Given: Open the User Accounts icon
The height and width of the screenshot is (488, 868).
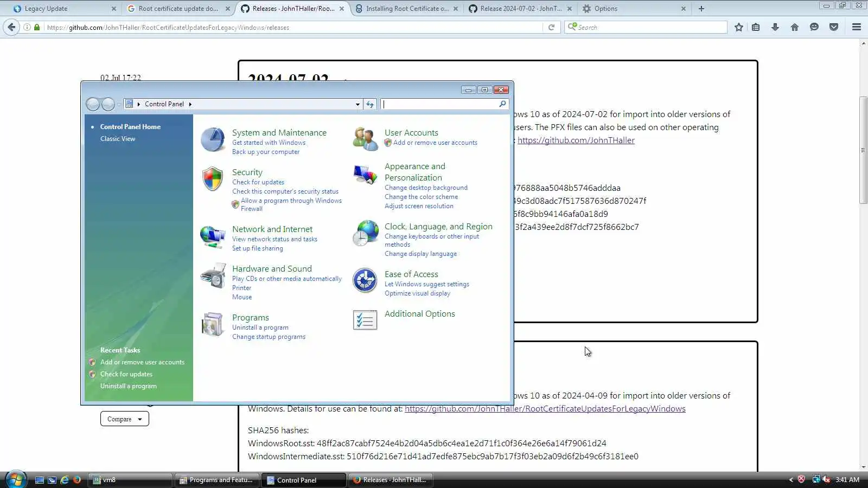Looking at the screenshot, I should coord(365,139).
